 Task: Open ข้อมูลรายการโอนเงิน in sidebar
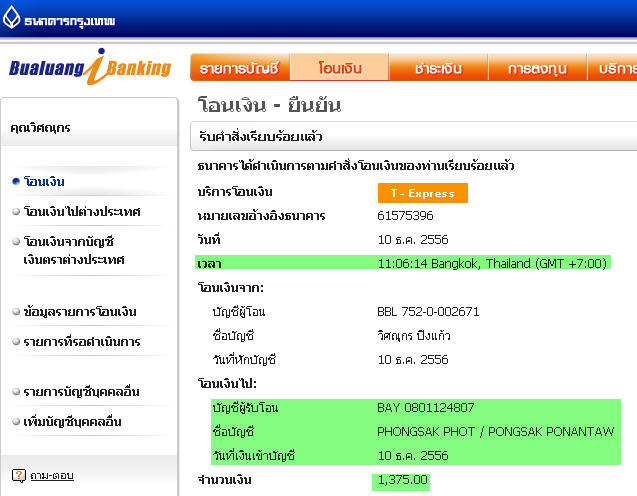click(x=80, y=312)
